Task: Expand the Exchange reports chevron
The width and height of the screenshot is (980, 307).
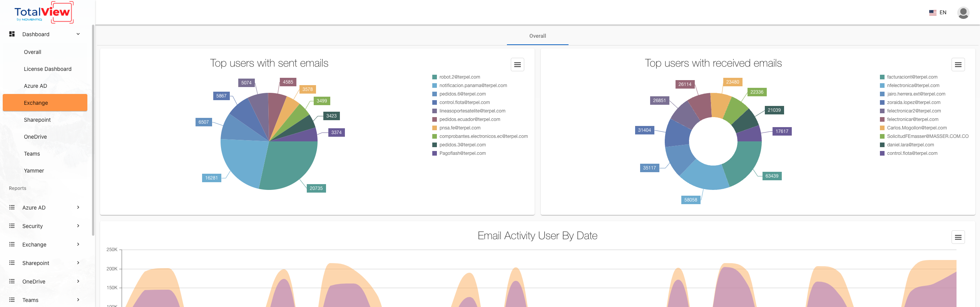Action: point(78,244)
